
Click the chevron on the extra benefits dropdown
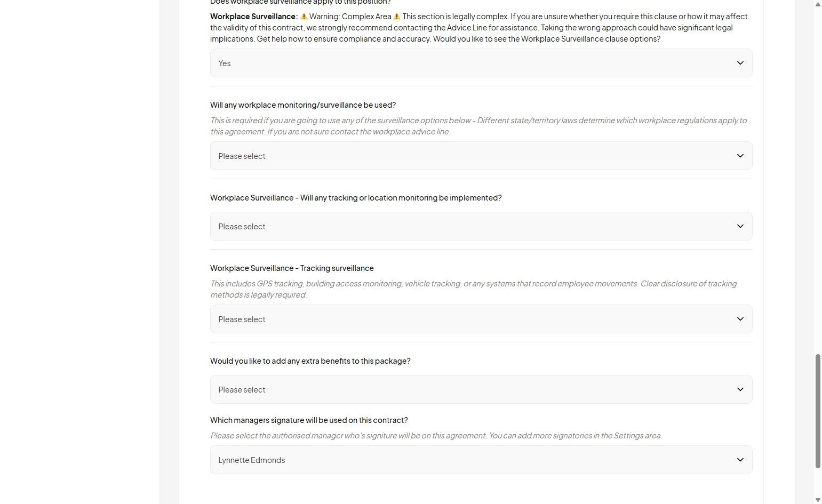pos(740,389)
